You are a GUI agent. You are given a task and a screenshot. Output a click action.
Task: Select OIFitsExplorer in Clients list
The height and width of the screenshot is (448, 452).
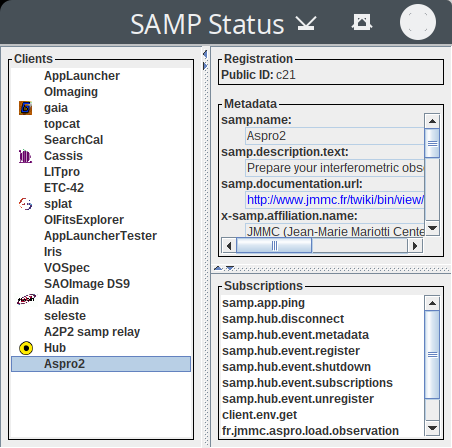[x=101, y=220]
